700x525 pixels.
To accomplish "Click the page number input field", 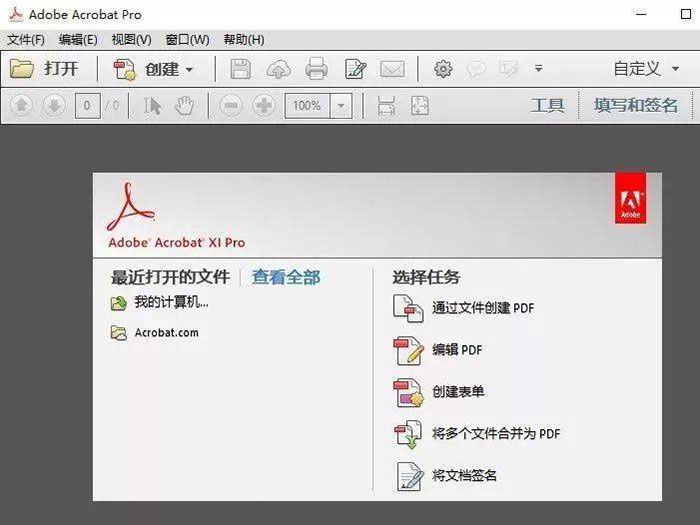I will 88,106.
